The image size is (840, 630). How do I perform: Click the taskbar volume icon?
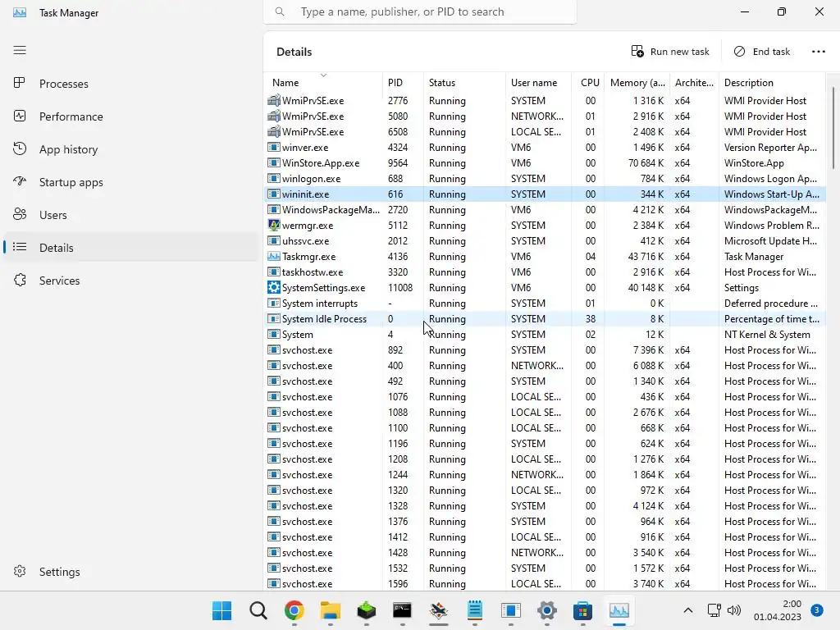click(734, 610)
